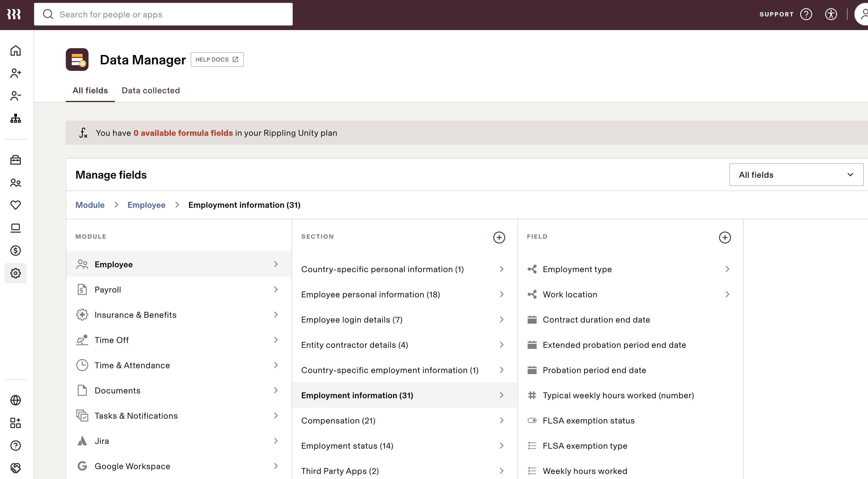Image resolution: width=868 pixels, height=479 pixels.
Task: Click the remove person sidebar icon
Action: 16,96
